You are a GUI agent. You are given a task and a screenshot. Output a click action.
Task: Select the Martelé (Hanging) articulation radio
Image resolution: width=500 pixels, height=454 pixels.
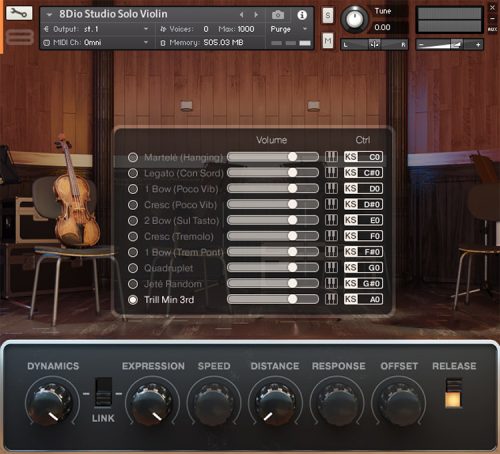pos(133,157)
